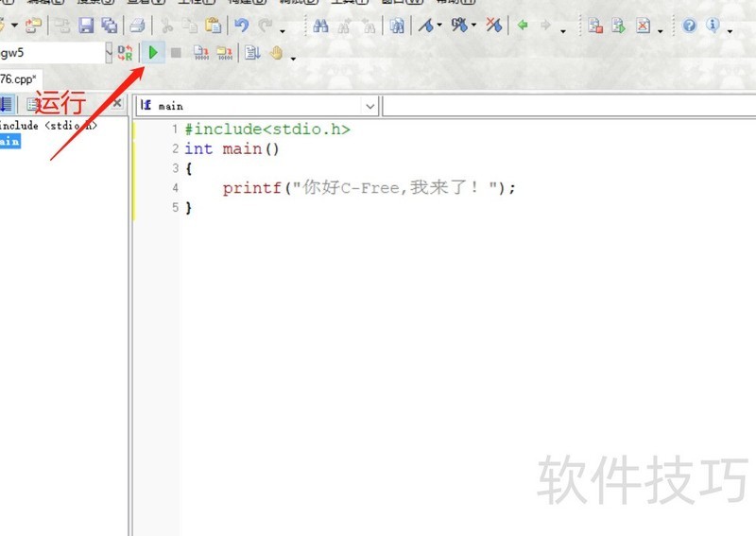Click the document list icon beside Build
The image size is (756, 536).
point(251,52)
